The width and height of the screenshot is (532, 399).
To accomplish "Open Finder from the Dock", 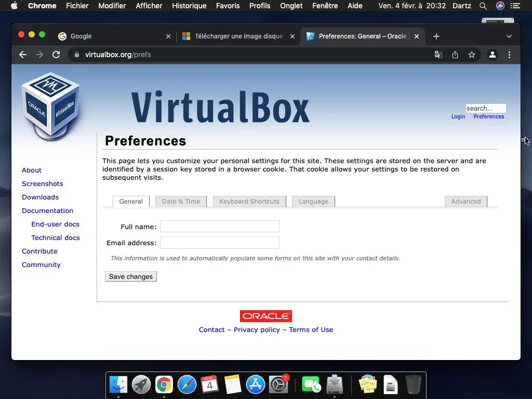I will [x=118, y=385].
